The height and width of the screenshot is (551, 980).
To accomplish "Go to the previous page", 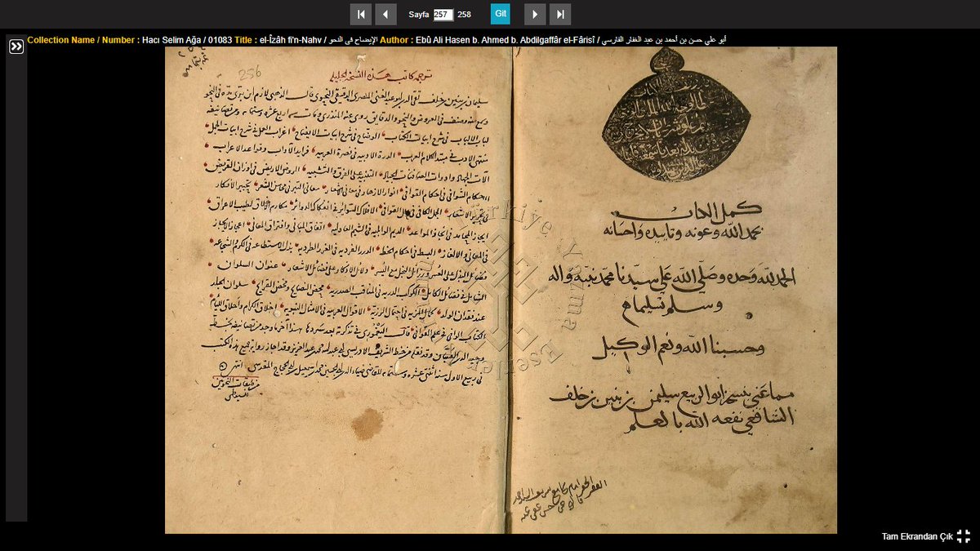I will (x=385, y=14).
